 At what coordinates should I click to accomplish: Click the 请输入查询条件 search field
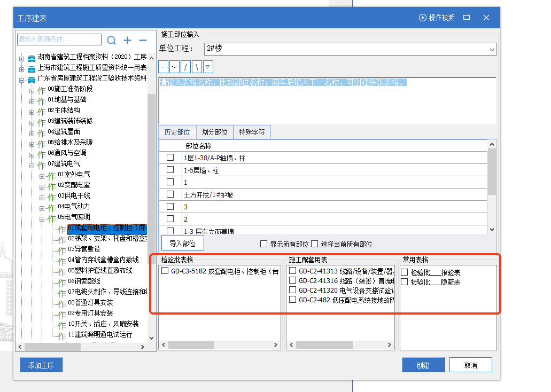click(59, 40)
